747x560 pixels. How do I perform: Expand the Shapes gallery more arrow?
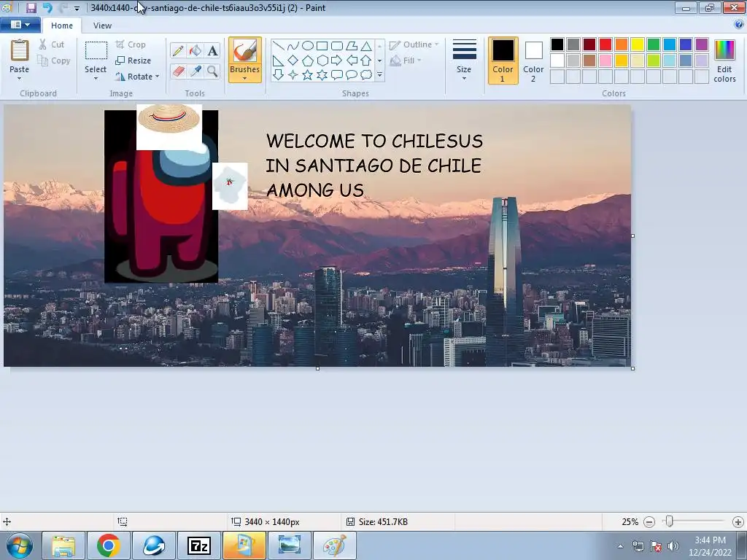coord(379,75)
